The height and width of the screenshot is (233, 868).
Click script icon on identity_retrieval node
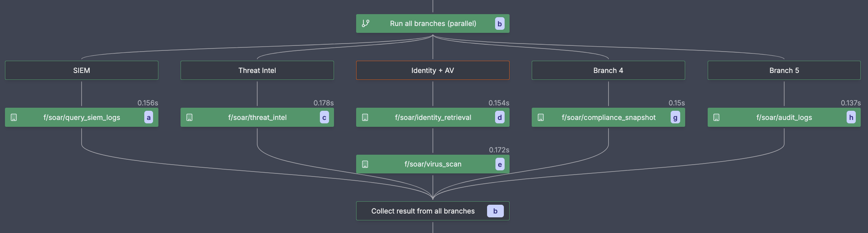coord(365,117)
